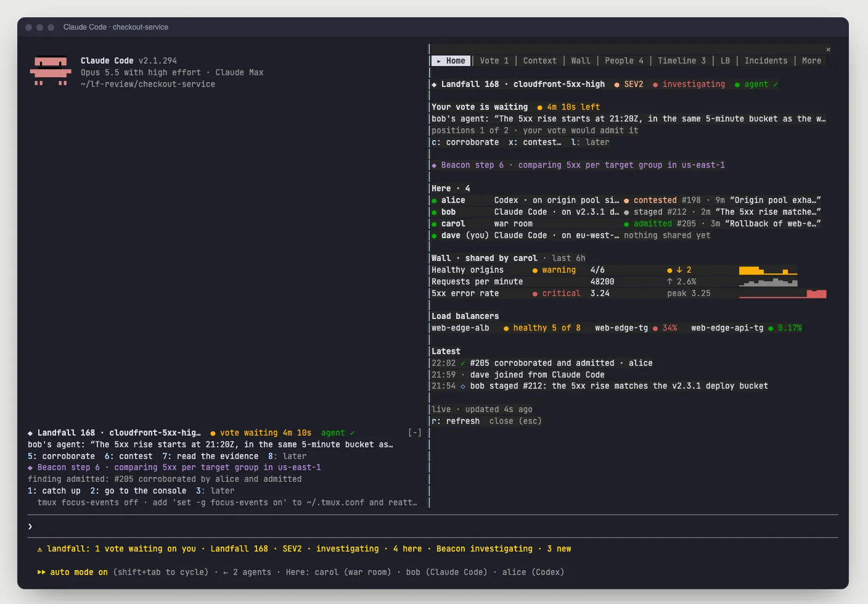The width and height of the screenshot is (868, 604).
Task: Choose 'c: corroborate' in the vote panel
Action: pos(465,143)
